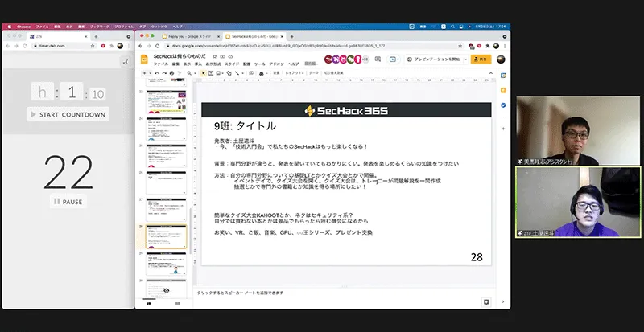
Task: Select slide 24 thumbnail in the filmstrip
Action: 167,129
